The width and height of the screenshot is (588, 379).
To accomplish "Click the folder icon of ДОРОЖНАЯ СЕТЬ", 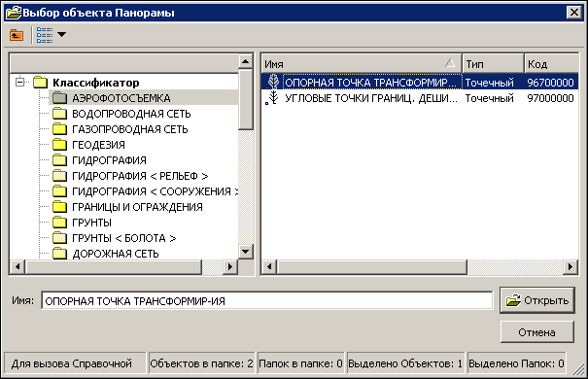I will pyautogui.click(x=59, y=254).
